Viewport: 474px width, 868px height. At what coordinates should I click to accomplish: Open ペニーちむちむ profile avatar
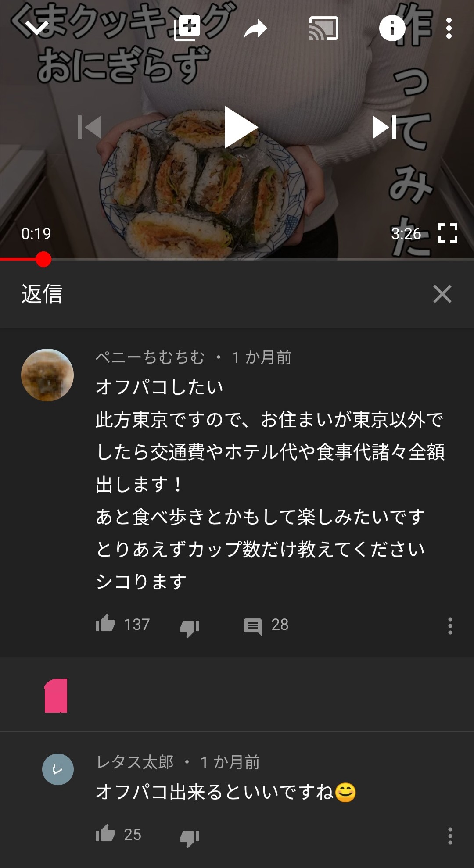pyautogui.click(x=47, y=375)
